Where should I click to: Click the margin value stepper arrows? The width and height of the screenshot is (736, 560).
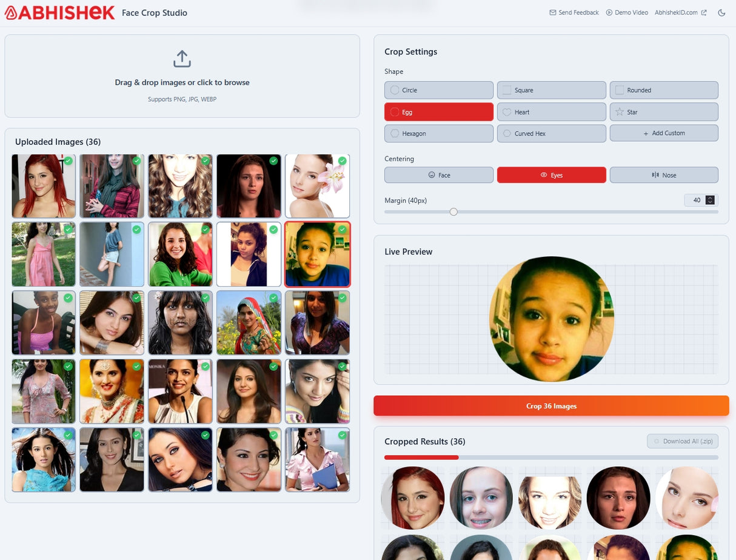tap(710, 200)
